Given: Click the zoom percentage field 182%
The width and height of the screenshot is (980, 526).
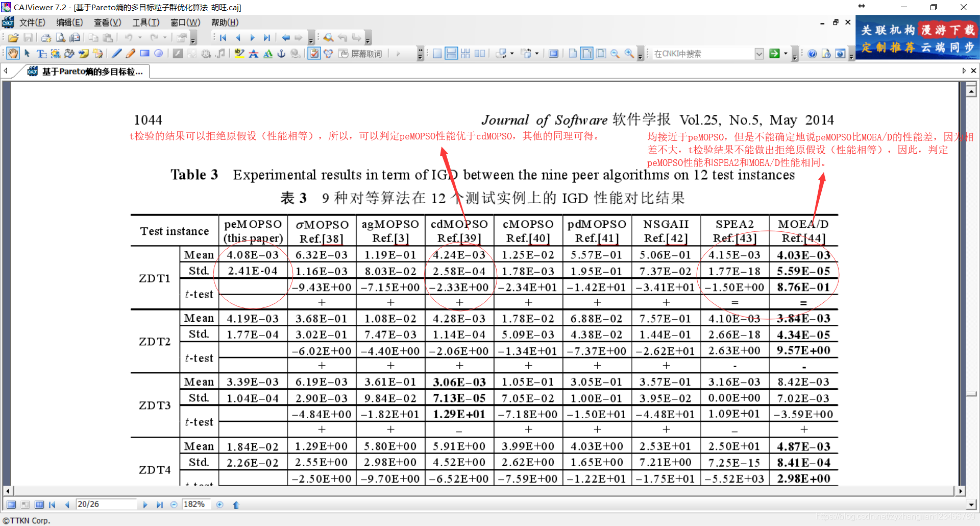Looking at the screenshot, I should [x=195, y=505].
